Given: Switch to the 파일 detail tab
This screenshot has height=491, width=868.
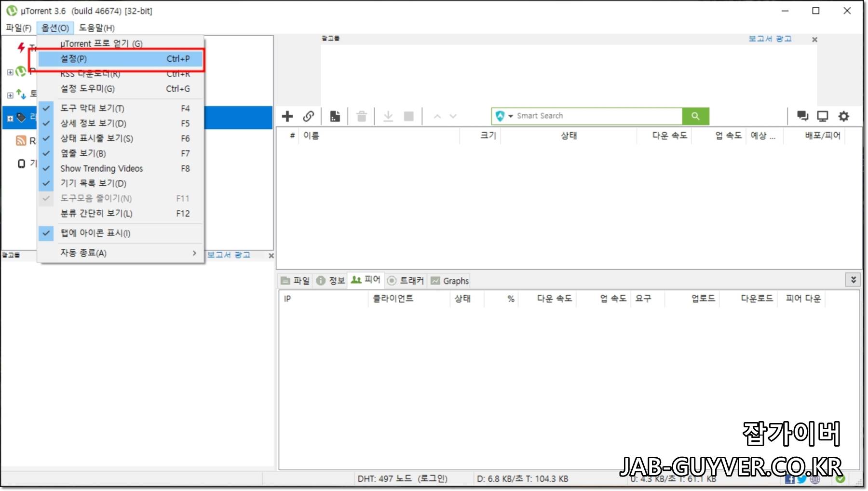Looking at the screenshot, I should tap(296, 281).
